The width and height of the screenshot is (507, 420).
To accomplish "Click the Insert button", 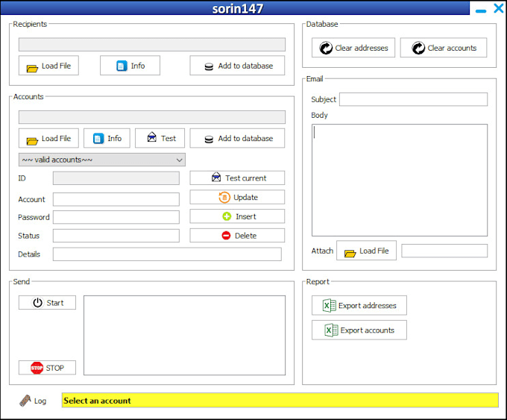I will (x=237, y=216).
